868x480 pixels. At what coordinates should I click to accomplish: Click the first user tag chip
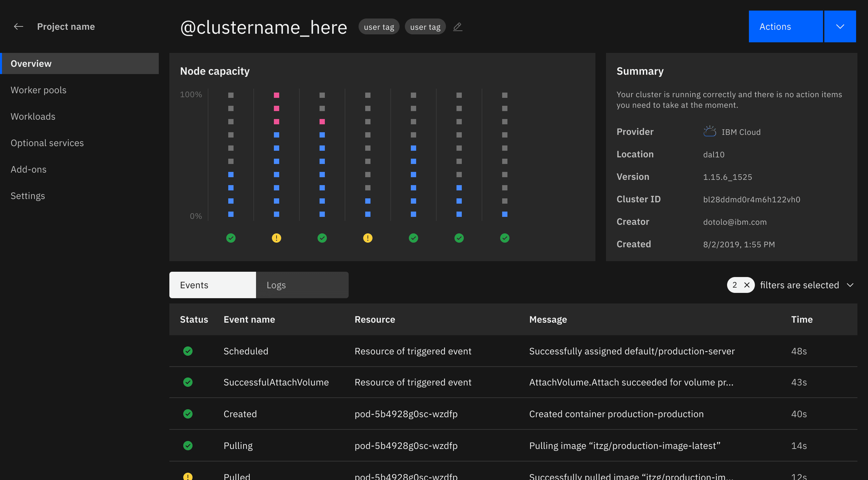pyautogui.click(x=379, y=26)
